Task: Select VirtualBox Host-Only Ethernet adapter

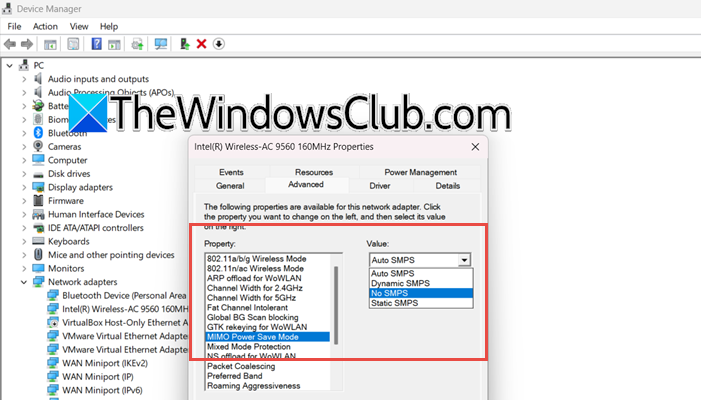Action: [x=125, y=322]
